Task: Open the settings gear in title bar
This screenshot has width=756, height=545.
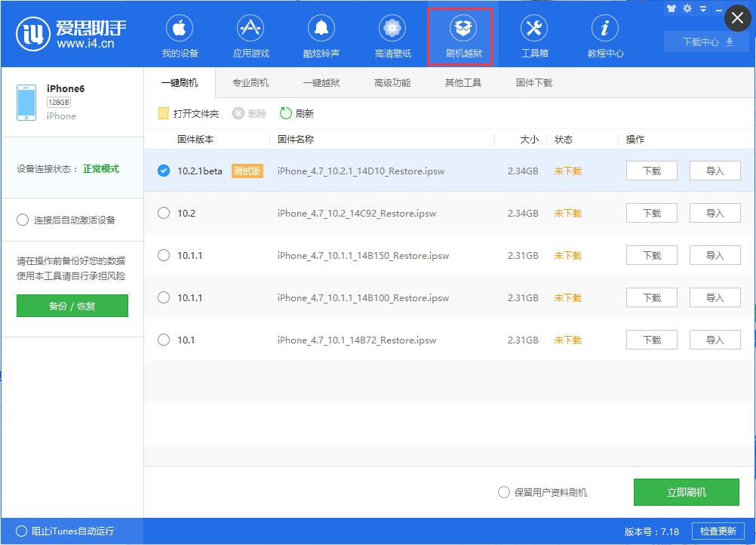Action: 687,9
